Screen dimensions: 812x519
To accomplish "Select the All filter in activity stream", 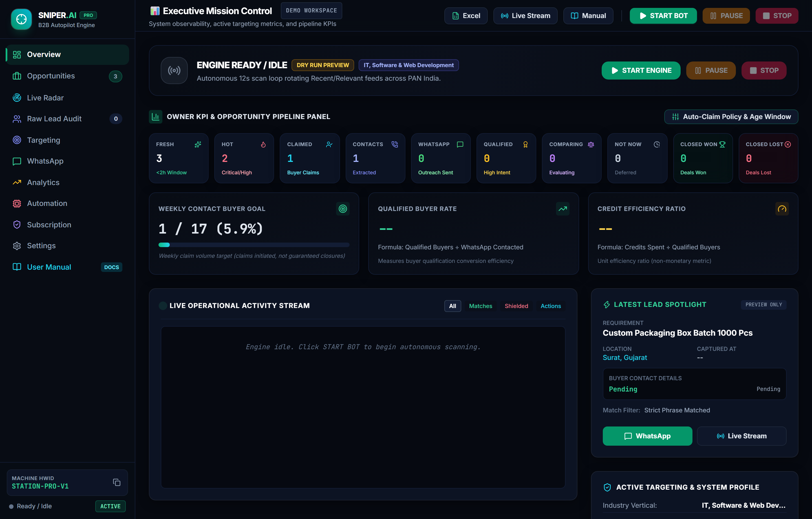I will click(x=453, y=306).
